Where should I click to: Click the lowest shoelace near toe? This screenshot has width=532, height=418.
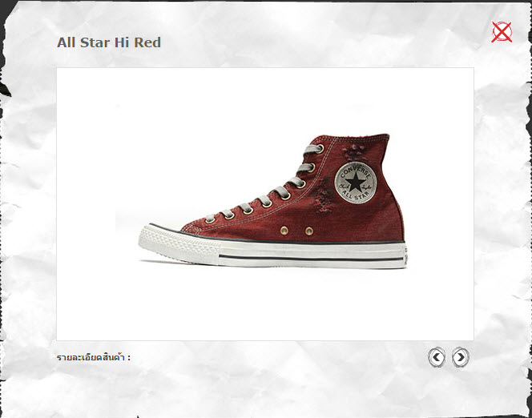click(211, 218)
